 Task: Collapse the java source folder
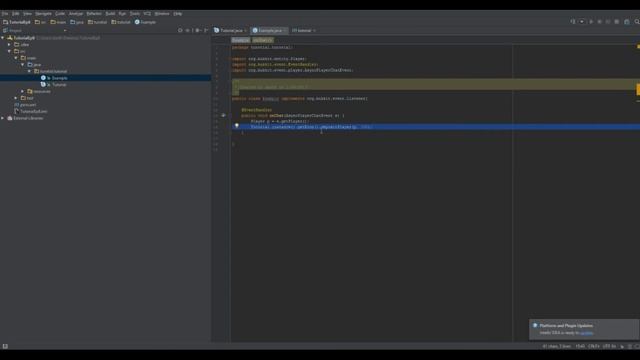pos(22,64)
